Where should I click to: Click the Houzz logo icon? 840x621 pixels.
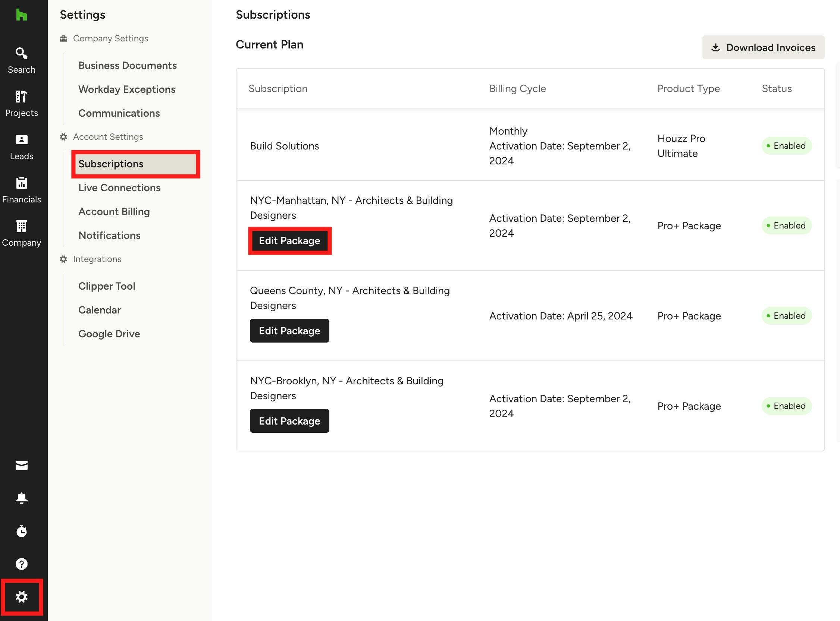[21, 15]
